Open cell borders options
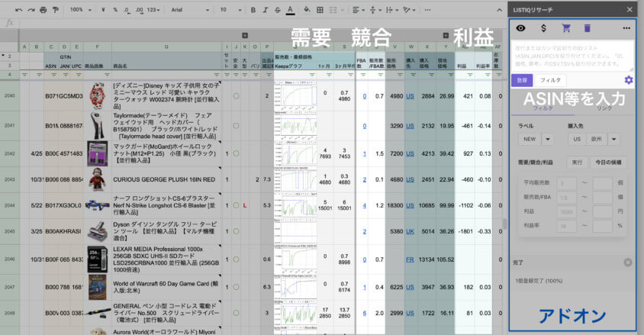This screenshot has height=335, width=644. pyautogui.click(x=320, y=10)
